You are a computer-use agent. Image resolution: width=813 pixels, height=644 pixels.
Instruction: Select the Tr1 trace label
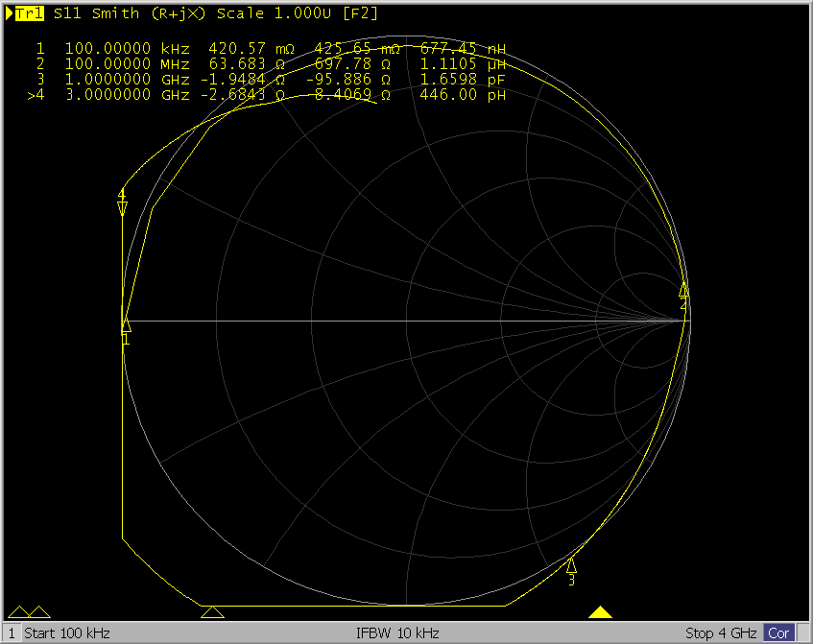28,13
